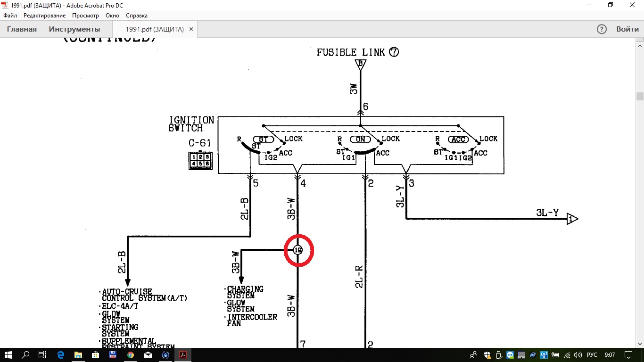Open the Action Center notifications icon
644x362 pixels.
[628, 355]
